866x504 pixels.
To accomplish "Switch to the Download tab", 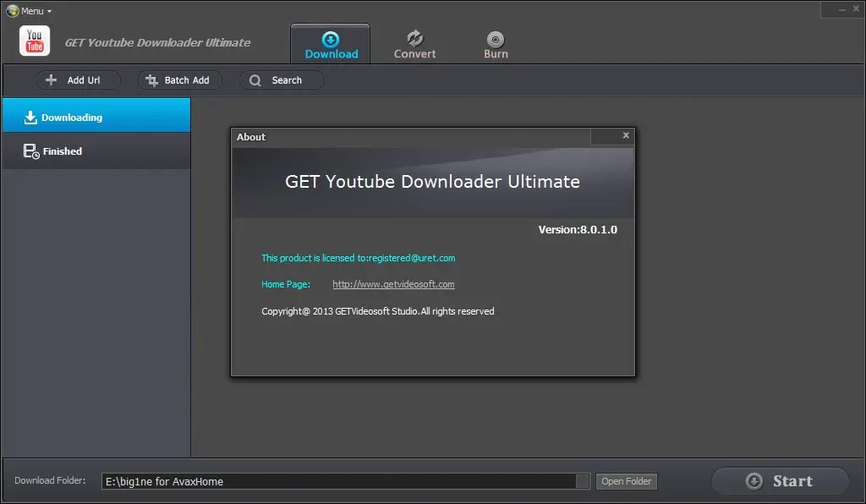I will coord(331,44).
